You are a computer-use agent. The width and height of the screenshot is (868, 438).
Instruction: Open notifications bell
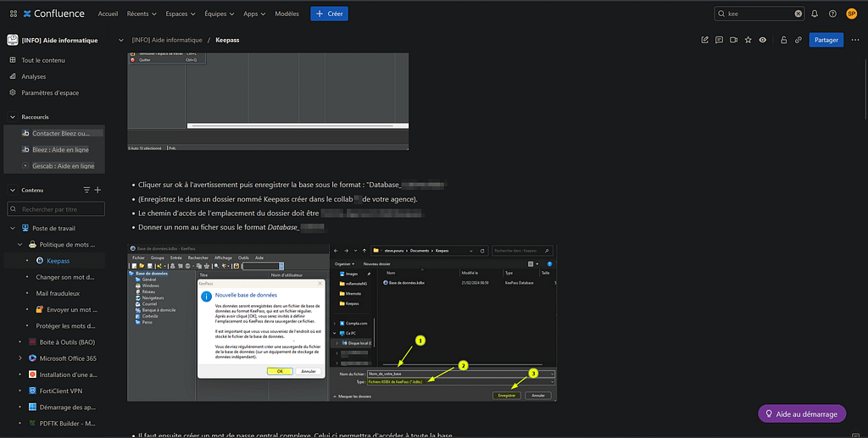[815, 14]
